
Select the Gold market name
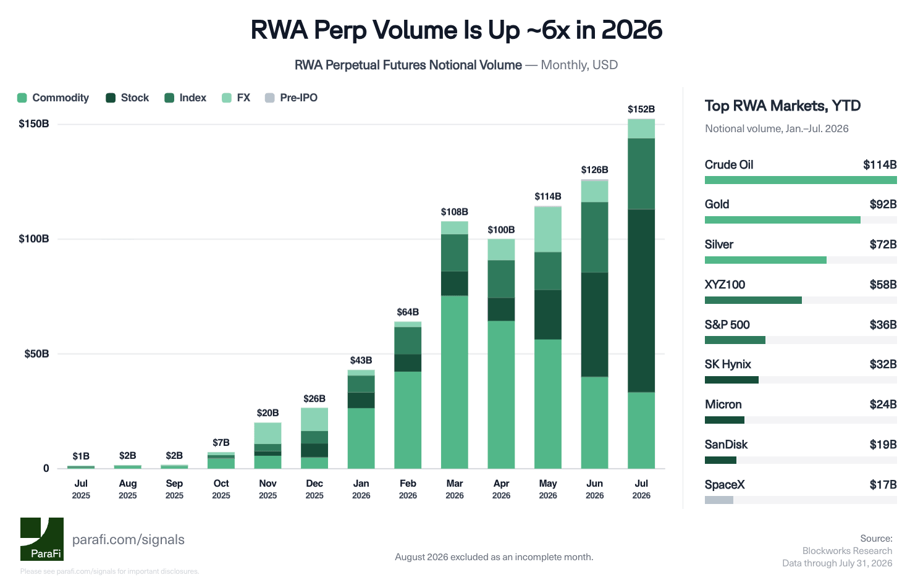pyautogui.click(x=717, y=204)
